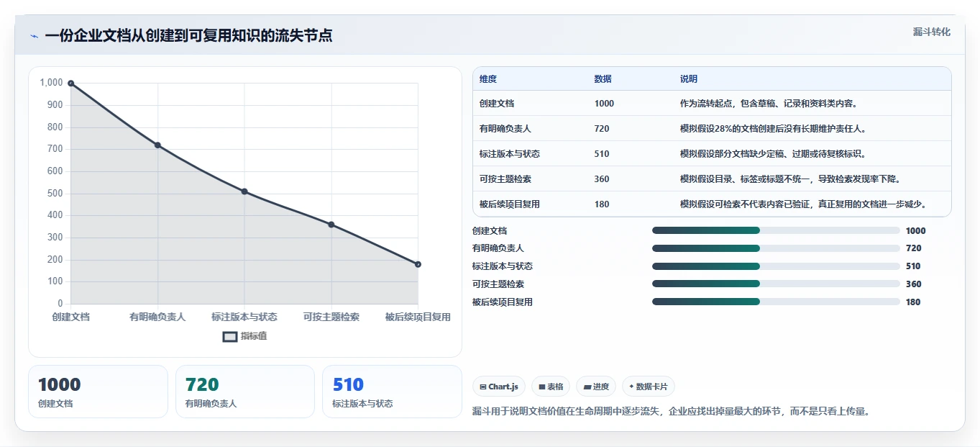
Task: Open the 510 标注版本与状态 stat card
Action: (x=392, y=392)
